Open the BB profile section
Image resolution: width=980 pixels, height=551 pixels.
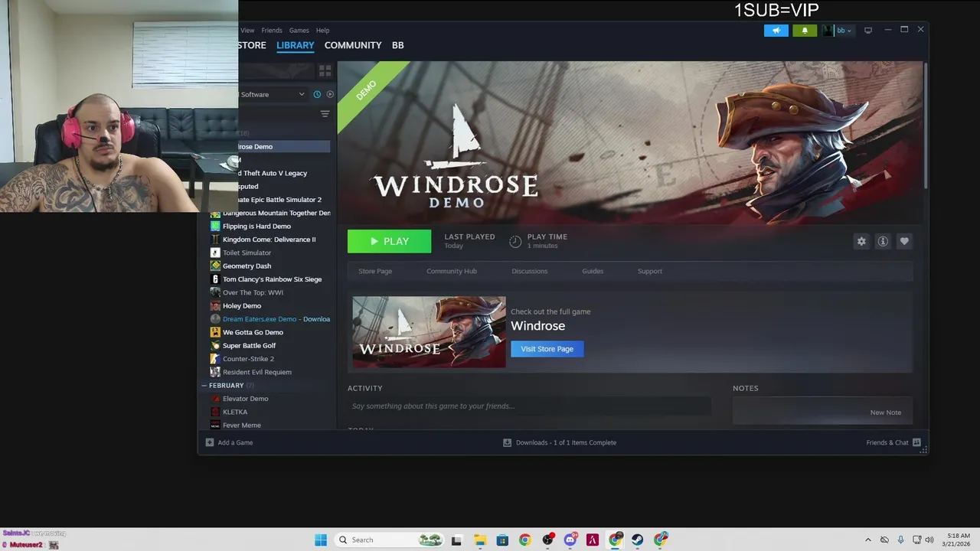point(398,45)
